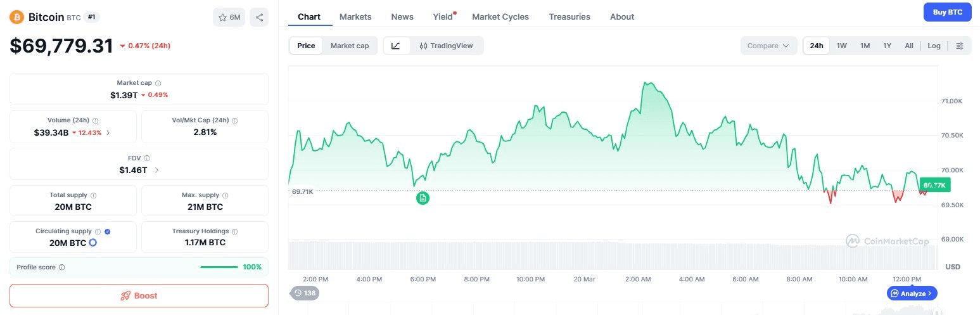The height and width of the screenshot is (315, 980).
Task: Open the chart settings sliders icon
Action: pyautogui.click(x=960, y=46)
